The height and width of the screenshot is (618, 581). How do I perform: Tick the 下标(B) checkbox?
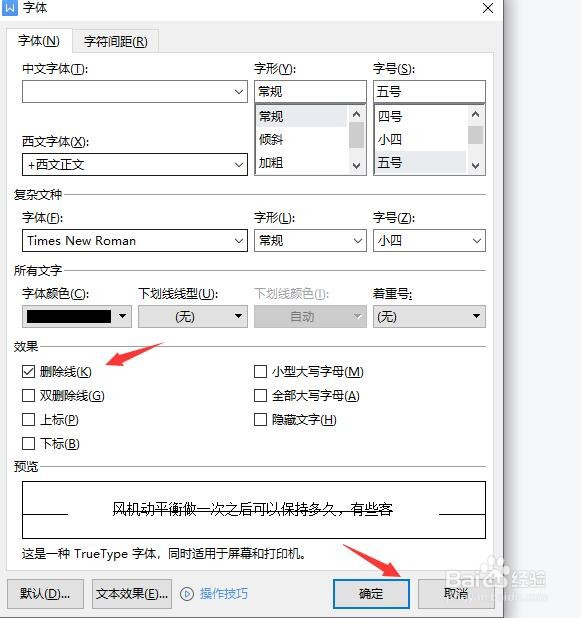click(28, 443)
